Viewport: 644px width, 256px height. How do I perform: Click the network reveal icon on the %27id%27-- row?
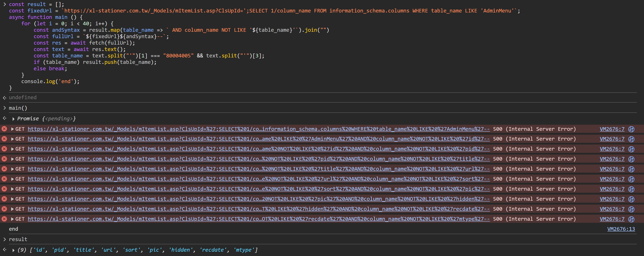[631, 139]
